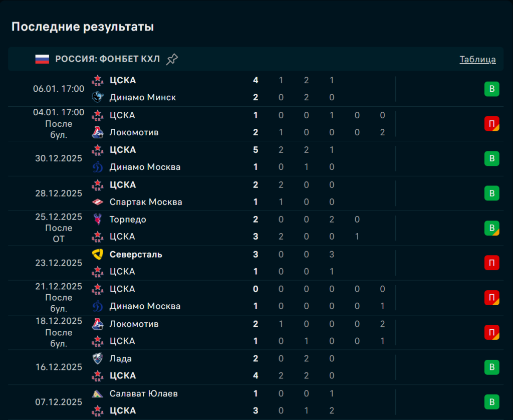Click the pin icon next to ФОНБЕТ КХЛ

(x=172, y=59)
